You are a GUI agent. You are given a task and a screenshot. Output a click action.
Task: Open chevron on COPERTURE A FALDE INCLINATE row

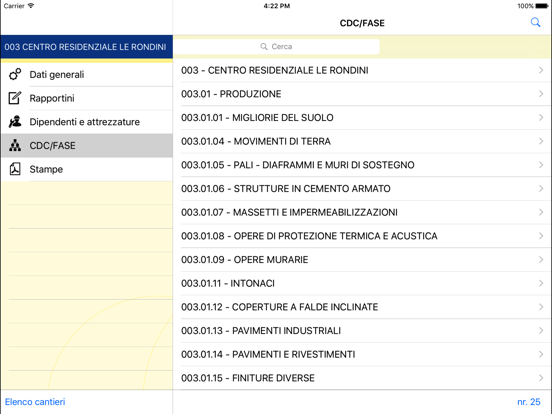541,307
